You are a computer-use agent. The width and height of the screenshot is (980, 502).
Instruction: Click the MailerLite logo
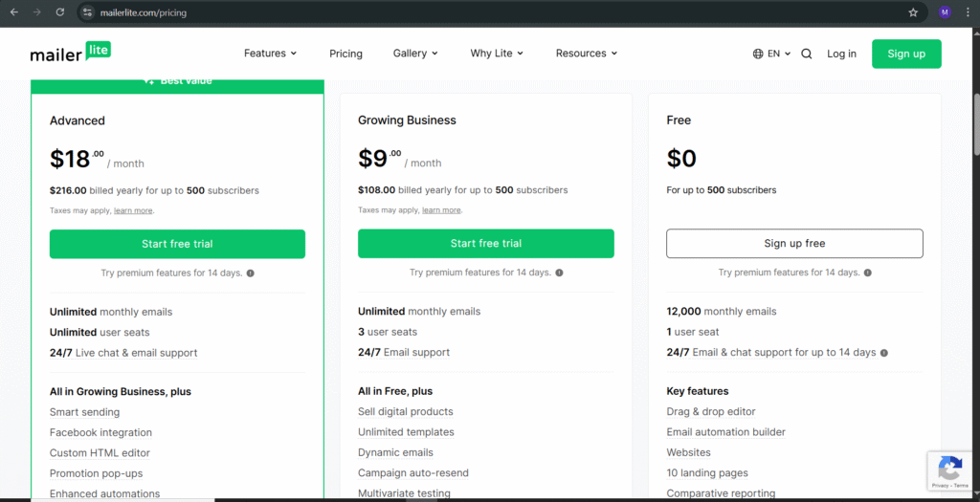[71, 53]
